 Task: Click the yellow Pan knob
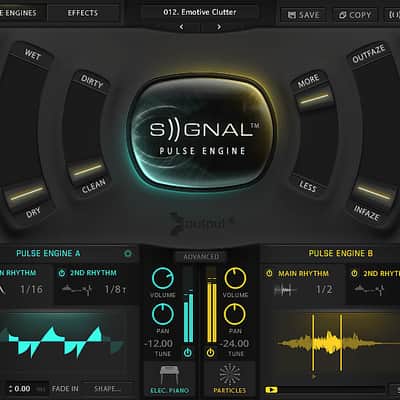tap(235, 314)
